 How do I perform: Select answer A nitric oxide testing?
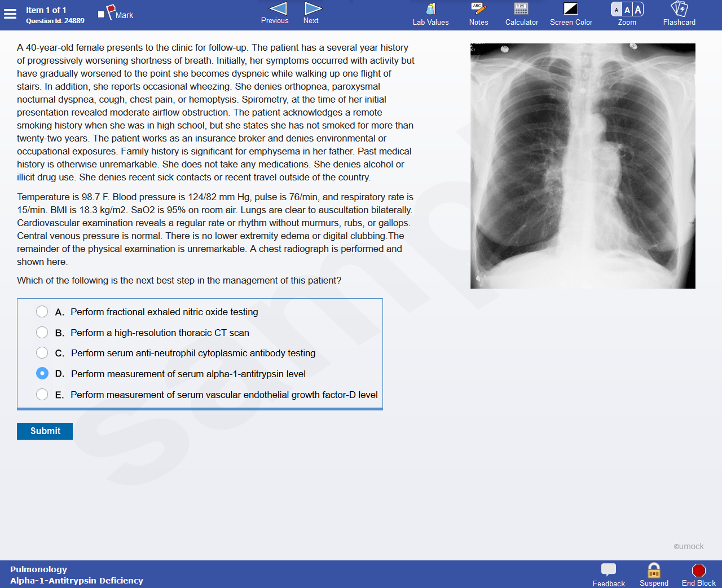(x=42, y=312)
